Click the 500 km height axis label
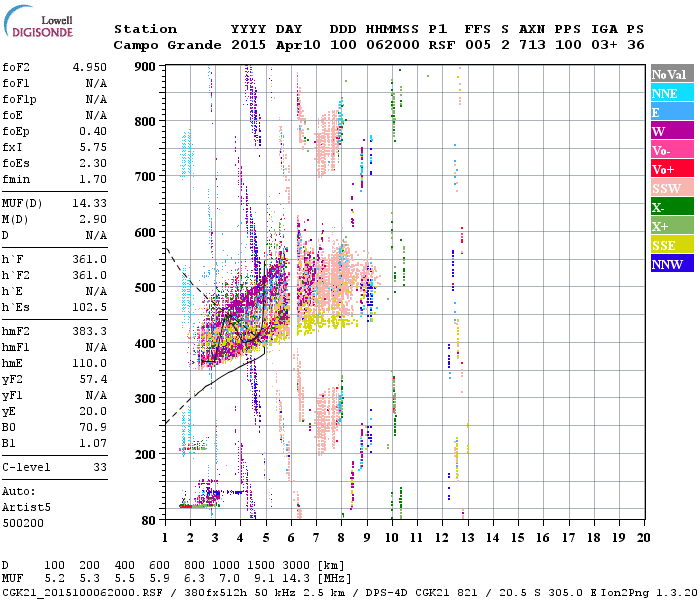700x600 pixels. click(145, 287)
